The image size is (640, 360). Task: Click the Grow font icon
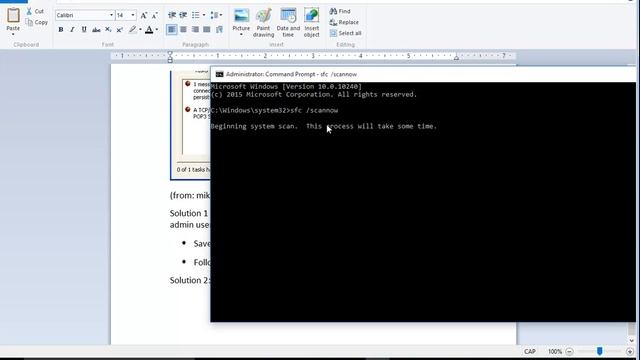(x=144, y=16)
